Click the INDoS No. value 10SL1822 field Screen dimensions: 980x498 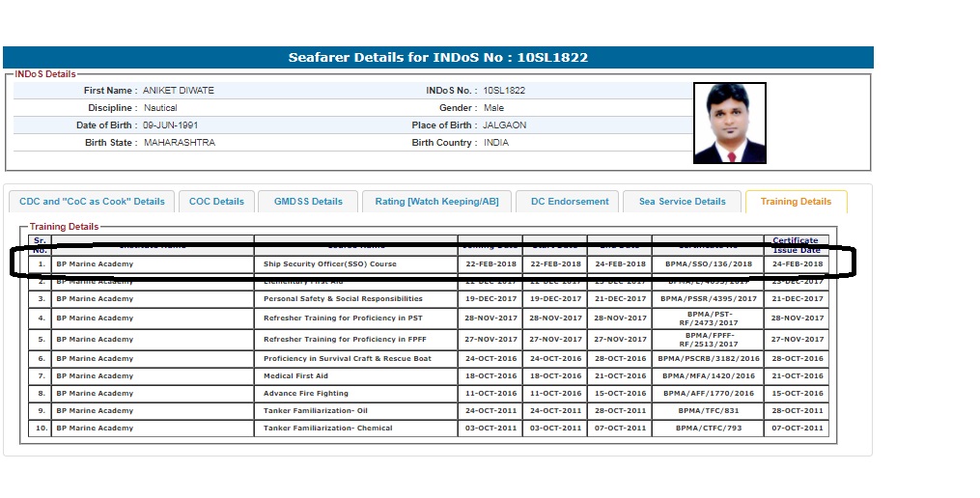click(x=504, y=91)
